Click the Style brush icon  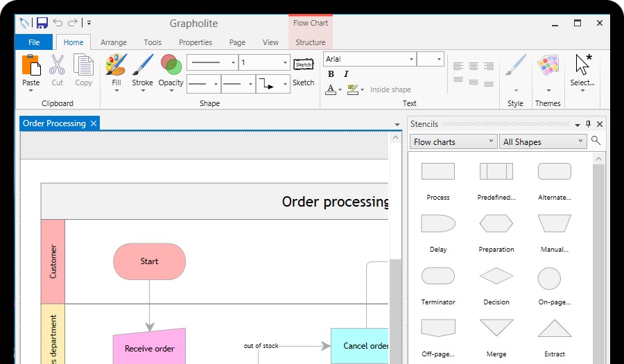tap(515, 65)
